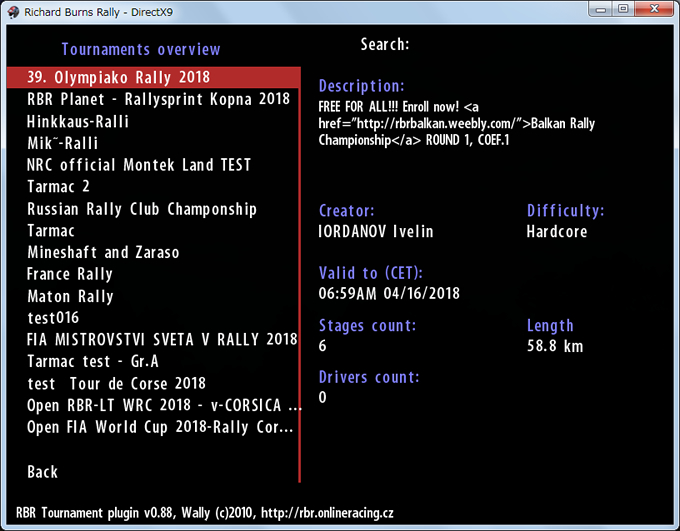Click the stages count value 6

[x=322, y=346]
